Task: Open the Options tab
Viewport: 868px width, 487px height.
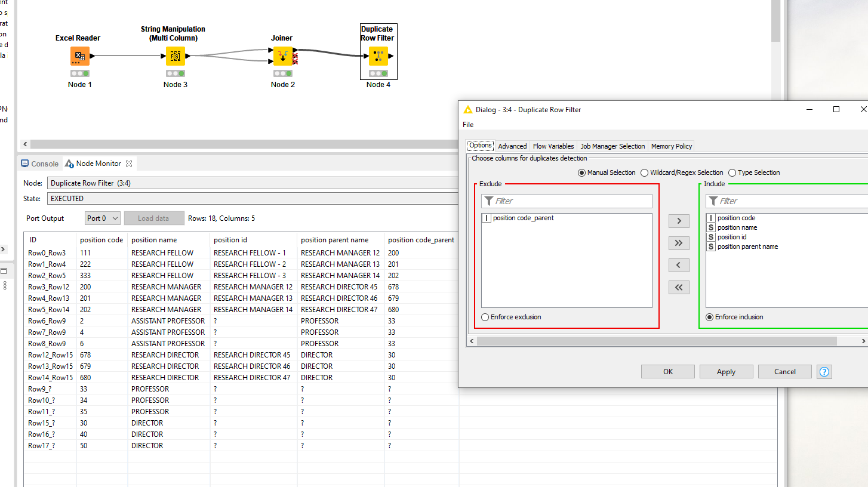Action: [x=480, y=146]
